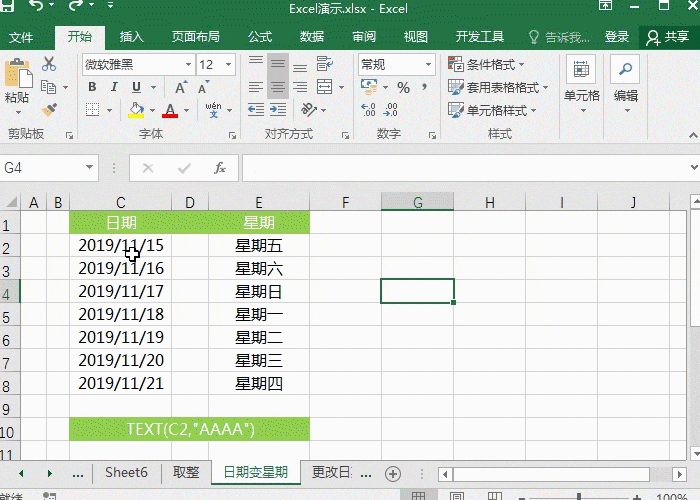Switch to the 插入 tab
700x500 pixels.
[132, 37]
